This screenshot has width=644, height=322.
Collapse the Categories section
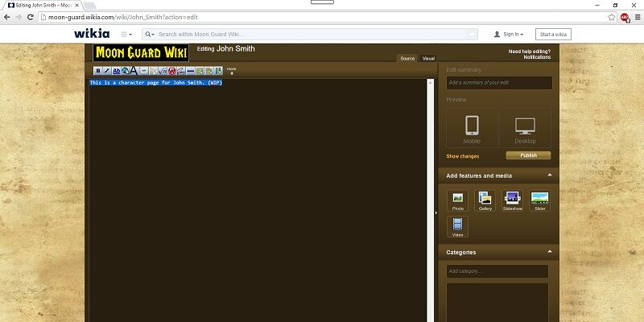pyautogui.click(x=550, y=251)
